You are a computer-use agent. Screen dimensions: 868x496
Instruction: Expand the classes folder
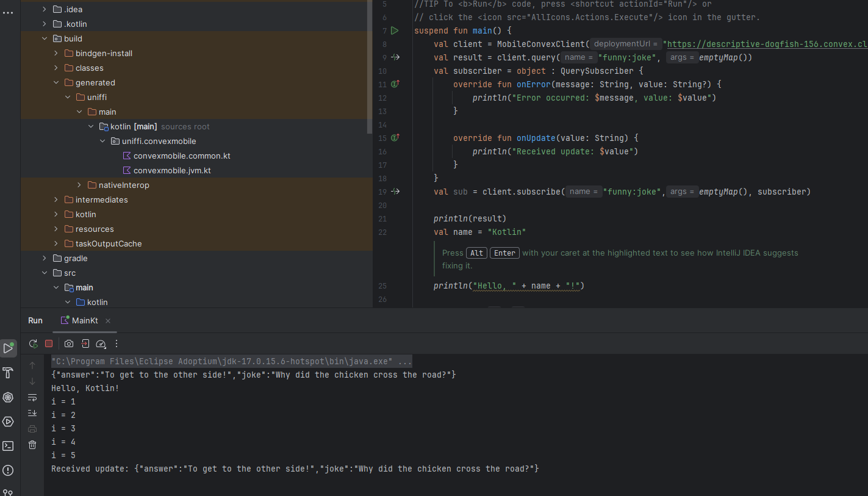56,68
